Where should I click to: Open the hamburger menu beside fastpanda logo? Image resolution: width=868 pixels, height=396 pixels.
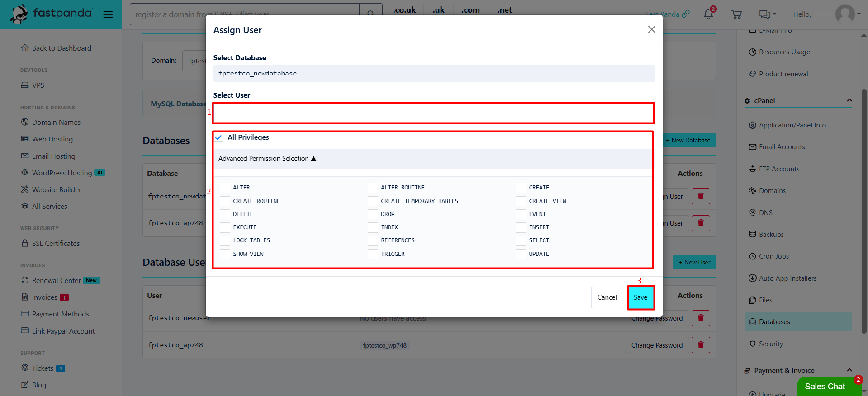pos(108,14)
